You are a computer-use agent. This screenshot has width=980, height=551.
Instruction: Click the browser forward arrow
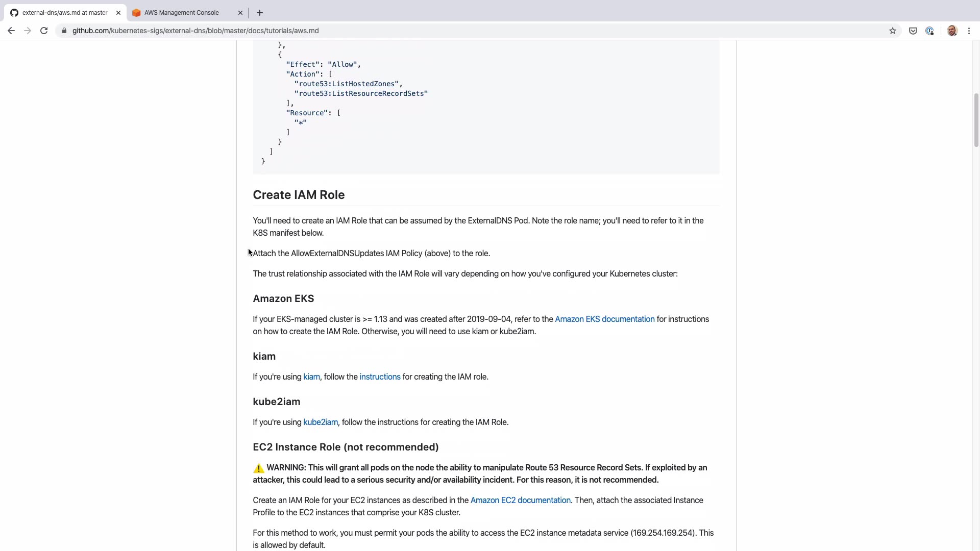pos(28,31)
